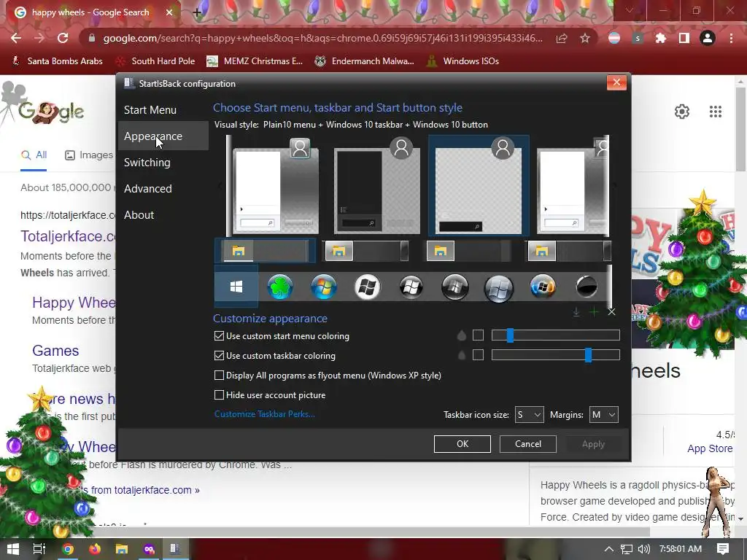The width and height of the screenshot is (747, 560).
Task: Click the download start button image icon
Action: 576,312
